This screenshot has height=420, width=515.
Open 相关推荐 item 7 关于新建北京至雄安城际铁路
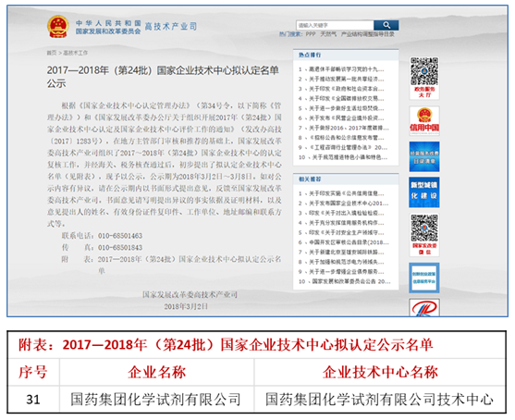(341, 252)
